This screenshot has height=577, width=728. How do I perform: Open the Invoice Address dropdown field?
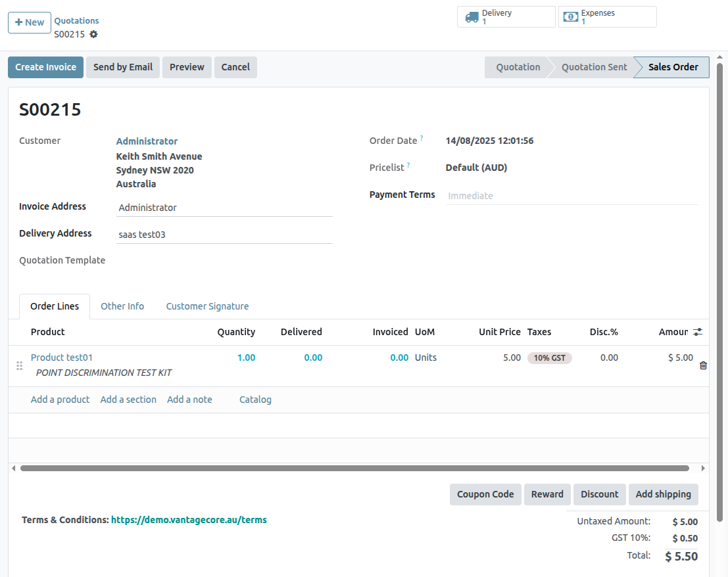tap(224, 208)
